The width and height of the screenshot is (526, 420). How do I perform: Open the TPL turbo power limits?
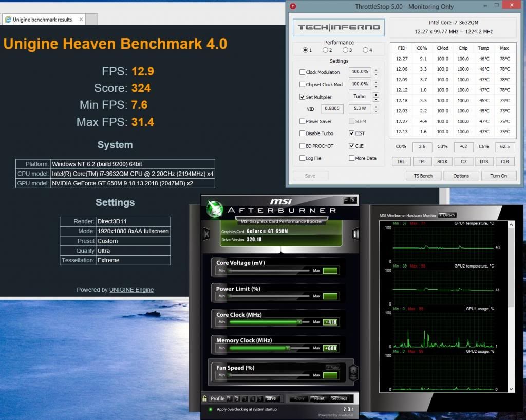422,162
